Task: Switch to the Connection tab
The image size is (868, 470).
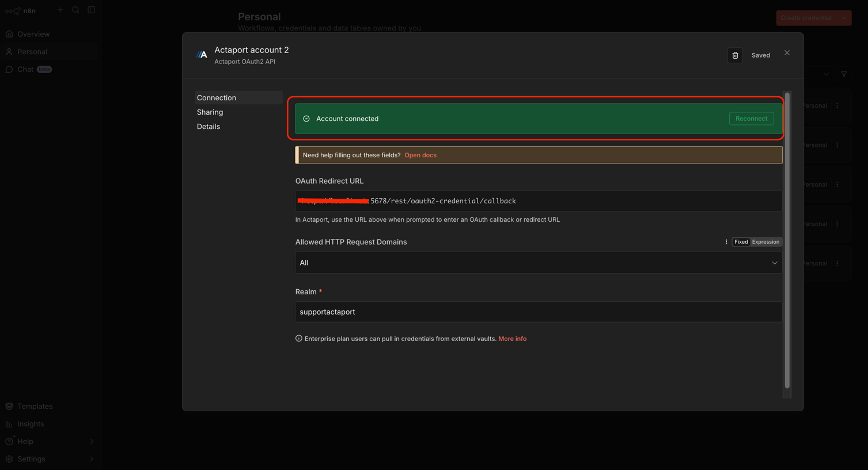Action: click(238, 98)
